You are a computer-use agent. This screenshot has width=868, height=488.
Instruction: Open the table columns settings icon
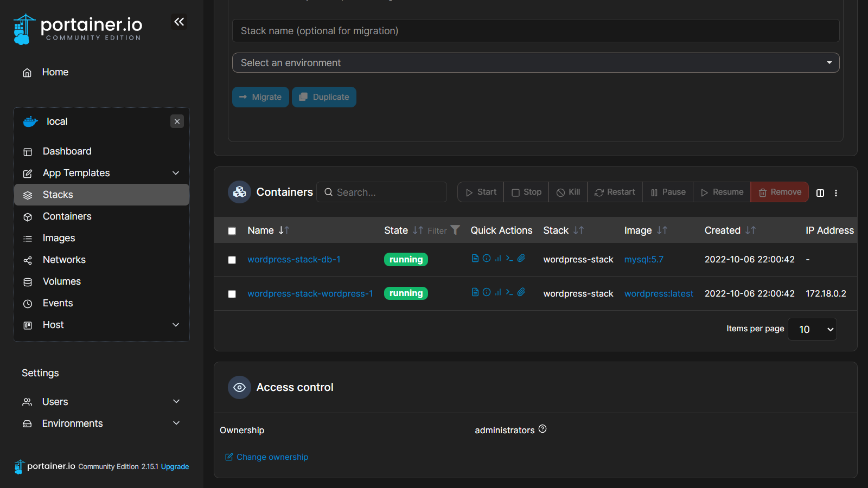(820, 193)
